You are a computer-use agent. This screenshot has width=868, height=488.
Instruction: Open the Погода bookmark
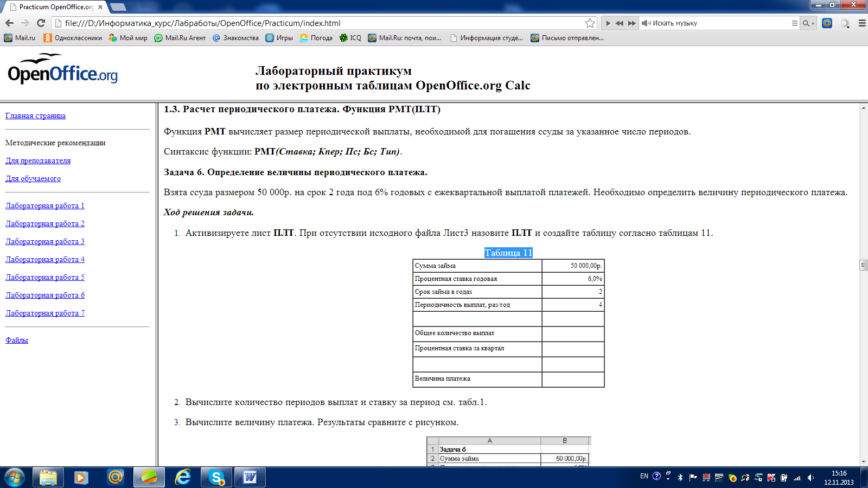click(316, 38)
